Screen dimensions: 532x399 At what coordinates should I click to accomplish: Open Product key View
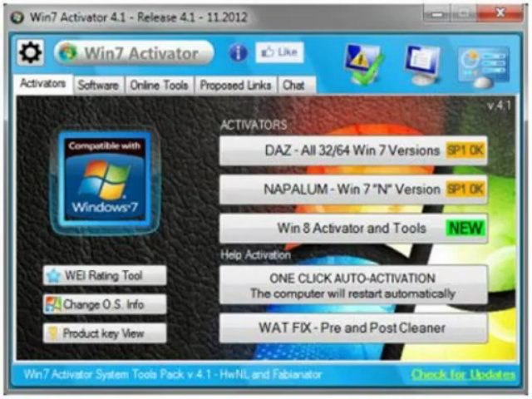tap(105, 333)
